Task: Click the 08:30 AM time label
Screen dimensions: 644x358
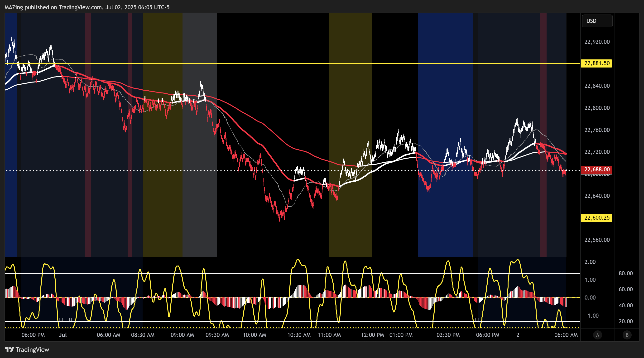Action: [143, 335]
